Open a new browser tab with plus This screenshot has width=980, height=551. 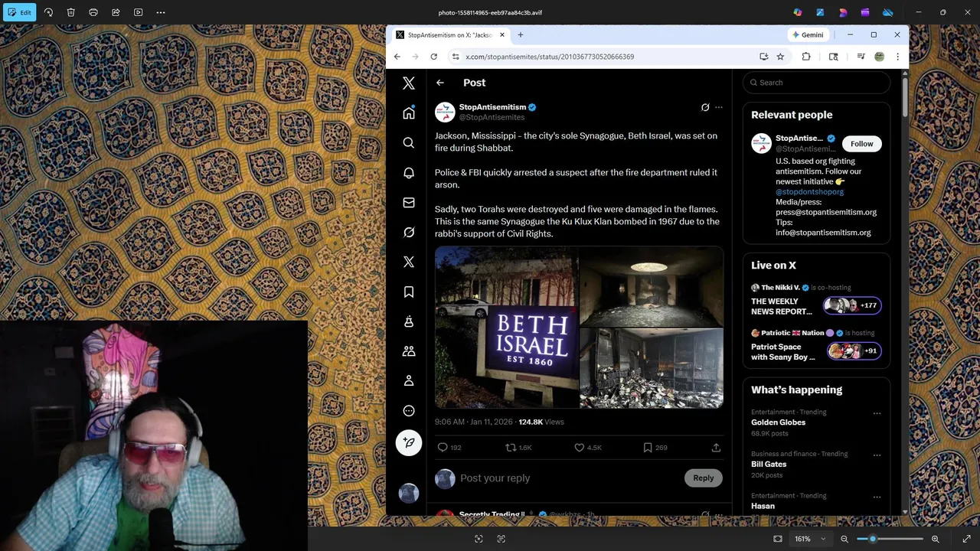click(x=521, y=35)
